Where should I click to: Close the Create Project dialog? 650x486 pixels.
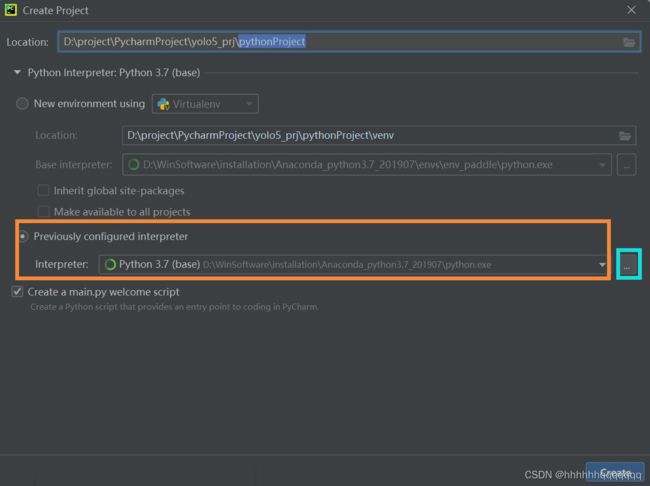(x=631, y=10)
